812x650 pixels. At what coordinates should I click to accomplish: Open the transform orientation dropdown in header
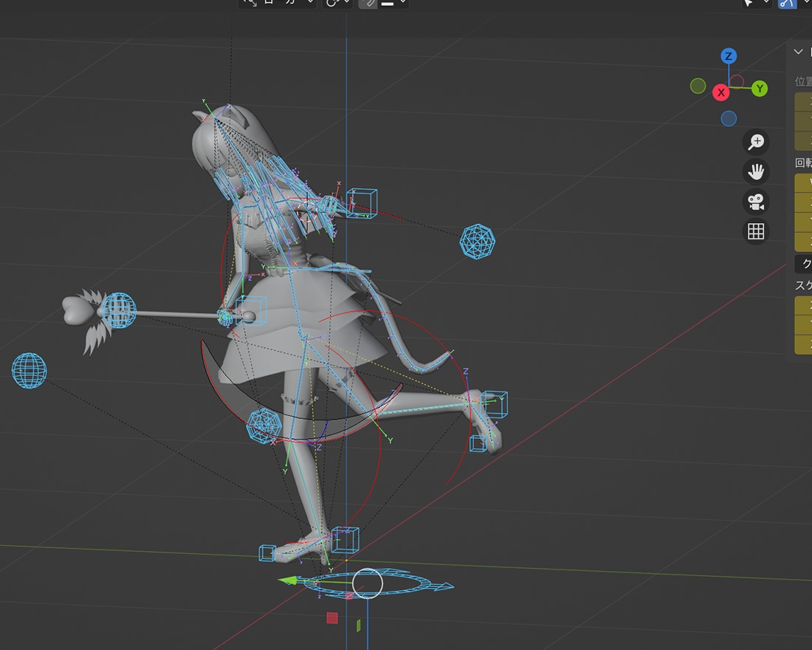(x=278, y=3)
